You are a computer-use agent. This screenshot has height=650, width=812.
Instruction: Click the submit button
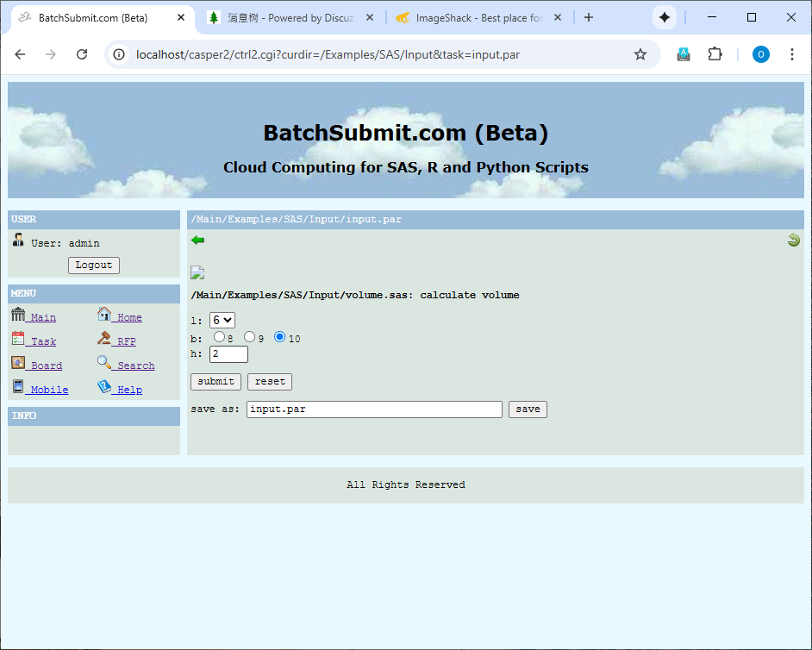[215, 381]
